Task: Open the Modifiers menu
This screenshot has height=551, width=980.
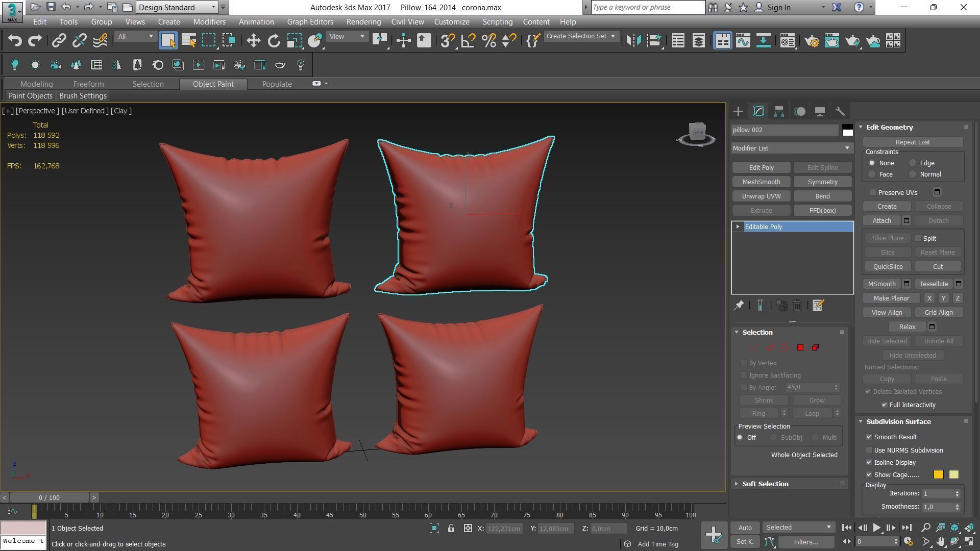Action: click(209, 22)
